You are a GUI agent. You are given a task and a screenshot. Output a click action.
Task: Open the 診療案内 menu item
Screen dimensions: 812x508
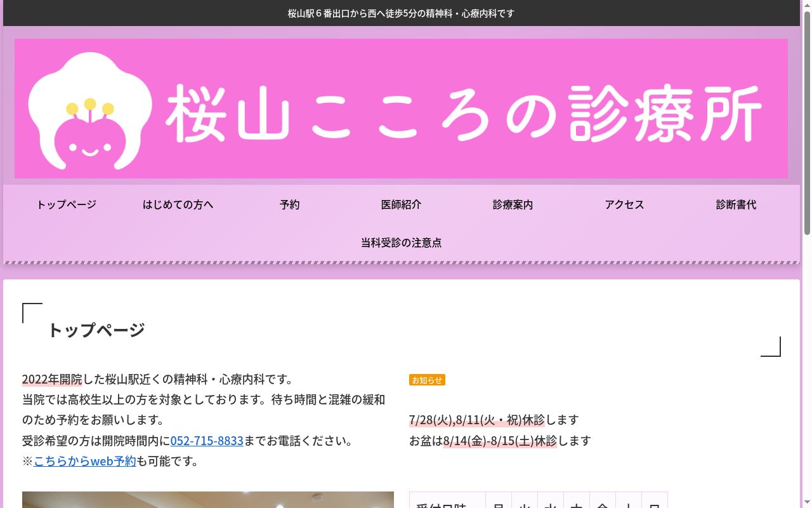(513, 204)
